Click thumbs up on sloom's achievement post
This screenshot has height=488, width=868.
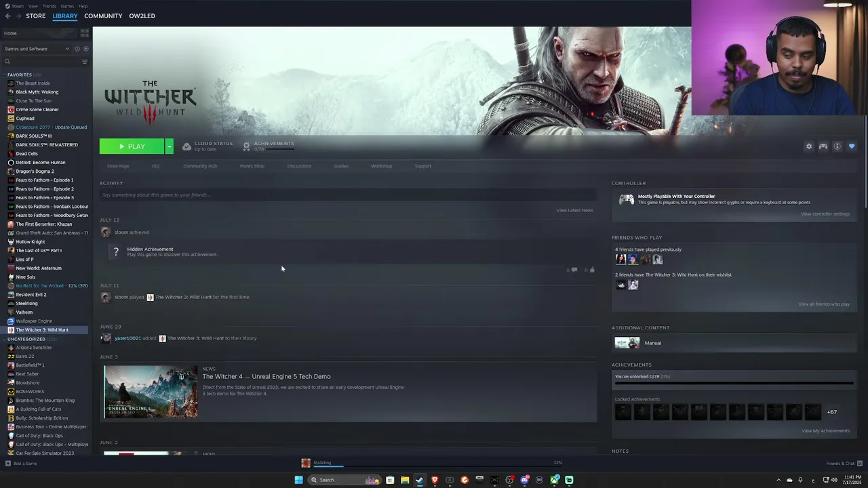click(x=592, y=270)
